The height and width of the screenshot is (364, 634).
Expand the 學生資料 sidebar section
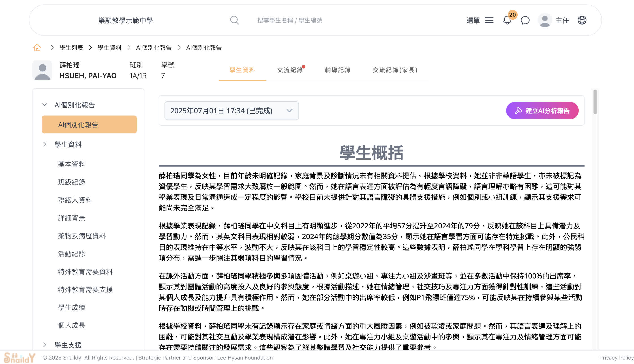pos(45,144)
